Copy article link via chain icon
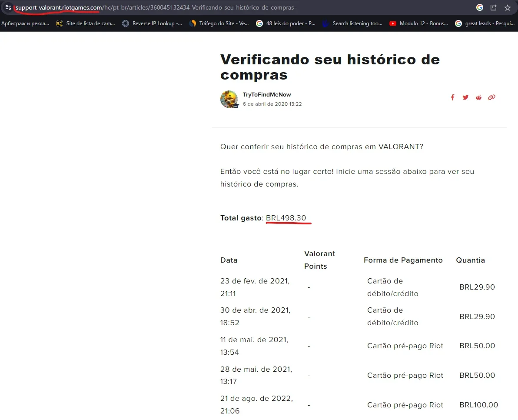The width and height of the screenshot is (518, 420). 491,97
